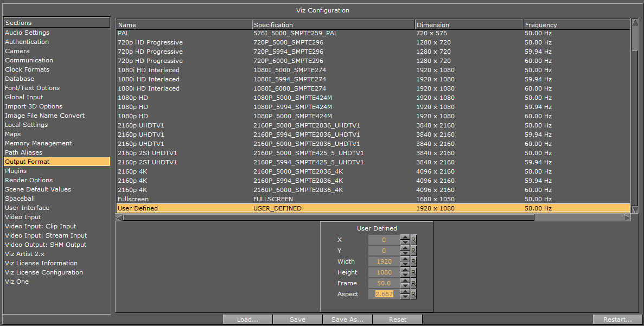The height and width of the screenshot is (326, 644).
Task: Click the Restart... button
Action: (x=617, y=319)
